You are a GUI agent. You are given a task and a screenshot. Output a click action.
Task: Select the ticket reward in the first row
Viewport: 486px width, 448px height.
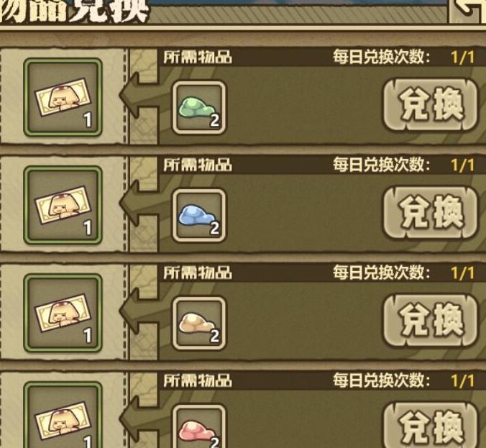63,97
